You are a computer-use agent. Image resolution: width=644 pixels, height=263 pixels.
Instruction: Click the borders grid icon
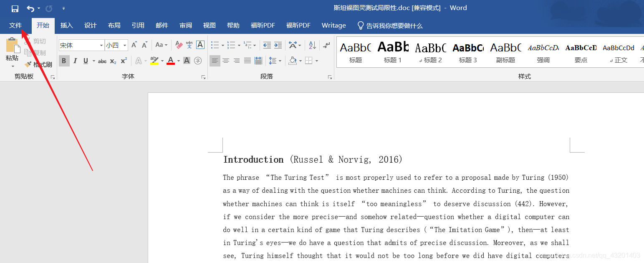309,61
